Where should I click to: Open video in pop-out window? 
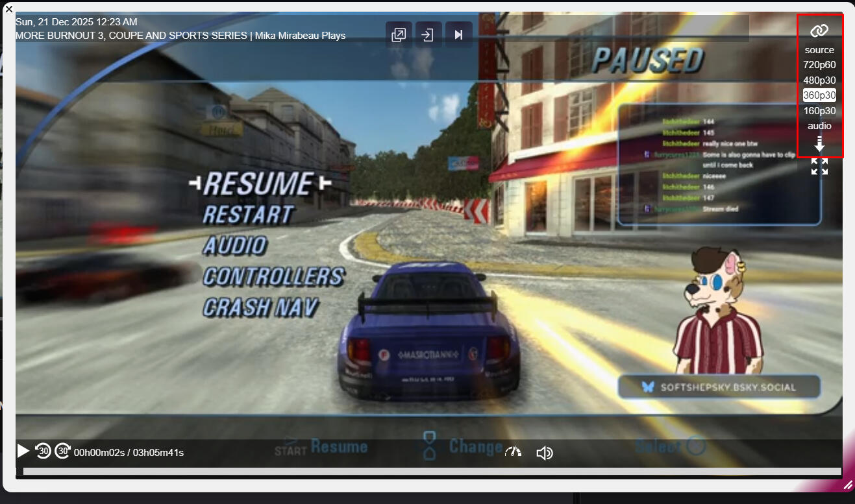(399, 34)
